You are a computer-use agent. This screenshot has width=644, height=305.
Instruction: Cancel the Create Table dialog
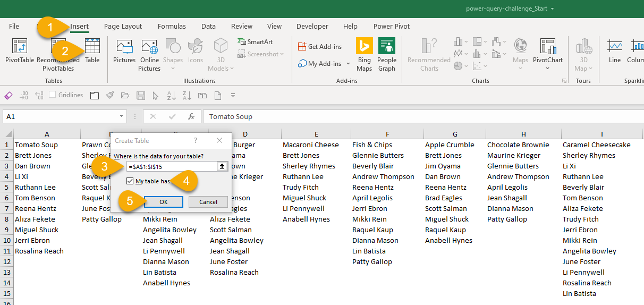point(208,202)
